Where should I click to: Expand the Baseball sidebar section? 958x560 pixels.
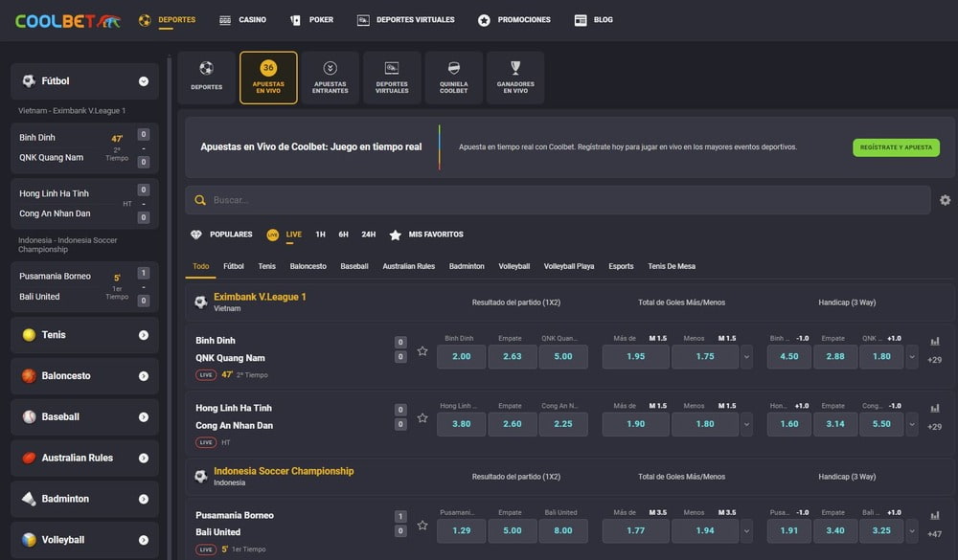pyautogui.click(x=144, y=417)
